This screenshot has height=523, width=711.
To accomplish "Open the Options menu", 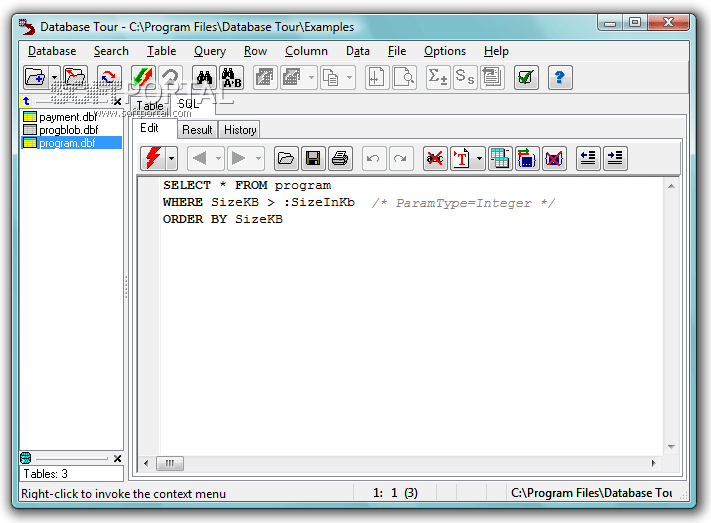I will 445,51.
